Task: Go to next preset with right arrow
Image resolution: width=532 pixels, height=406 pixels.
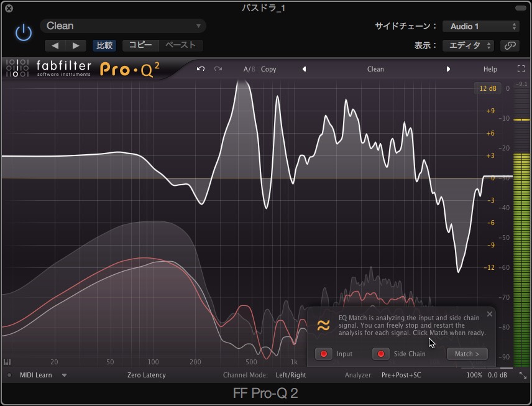Action: point(76,45)
